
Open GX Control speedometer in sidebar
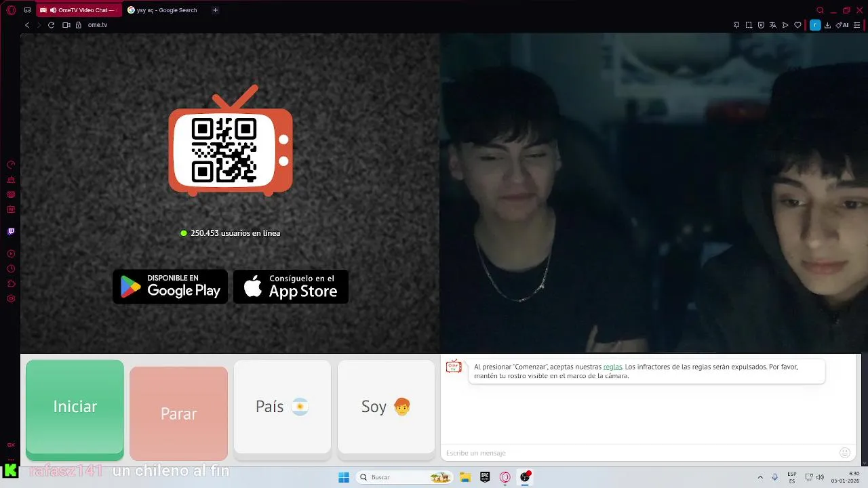click(x=11, y=165)
